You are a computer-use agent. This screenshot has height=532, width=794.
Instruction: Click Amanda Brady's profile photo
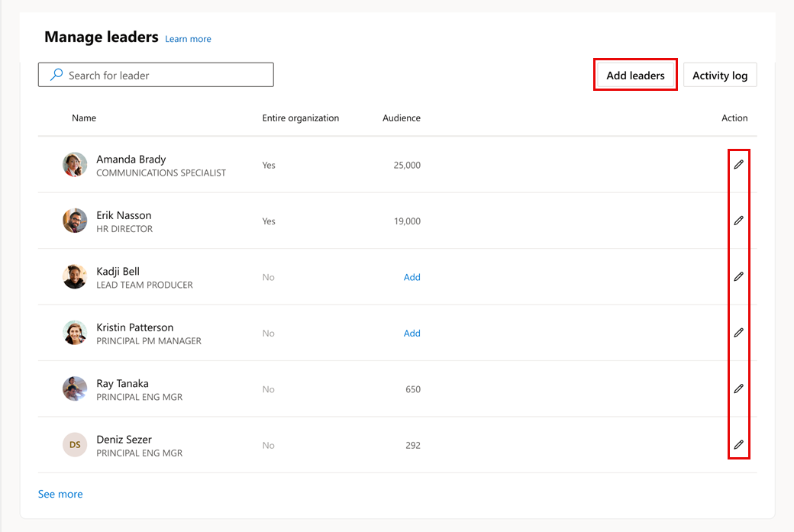75,165
